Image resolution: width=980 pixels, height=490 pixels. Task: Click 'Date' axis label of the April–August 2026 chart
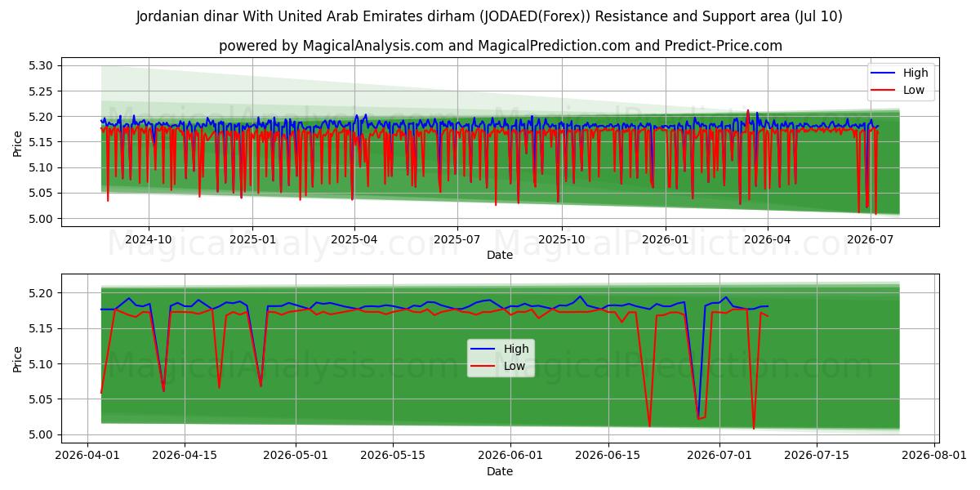(x=500, y=471)
